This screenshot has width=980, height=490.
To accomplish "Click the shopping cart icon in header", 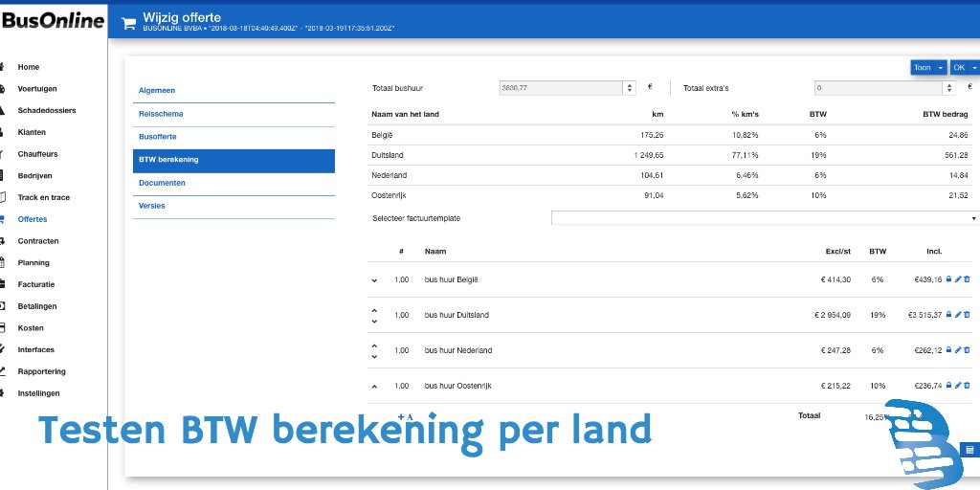I will [129, 24].
